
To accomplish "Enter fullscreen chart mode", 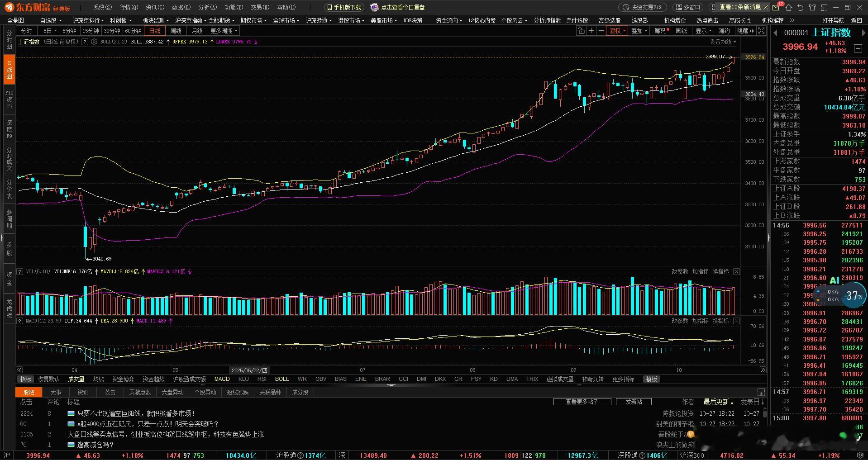I will click(x=762, y=31).
